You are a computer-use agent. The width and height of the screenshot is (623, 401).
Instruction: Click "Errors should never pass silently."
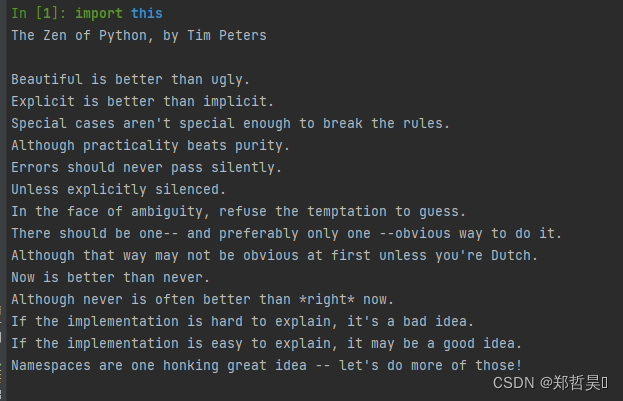coord(146,167)
